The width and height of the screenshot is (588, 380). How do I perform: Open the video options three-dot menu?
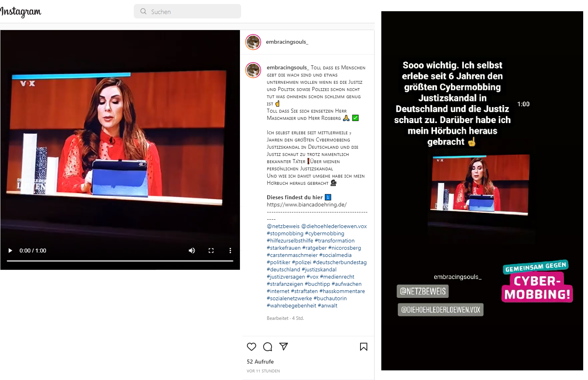[230, 251]
